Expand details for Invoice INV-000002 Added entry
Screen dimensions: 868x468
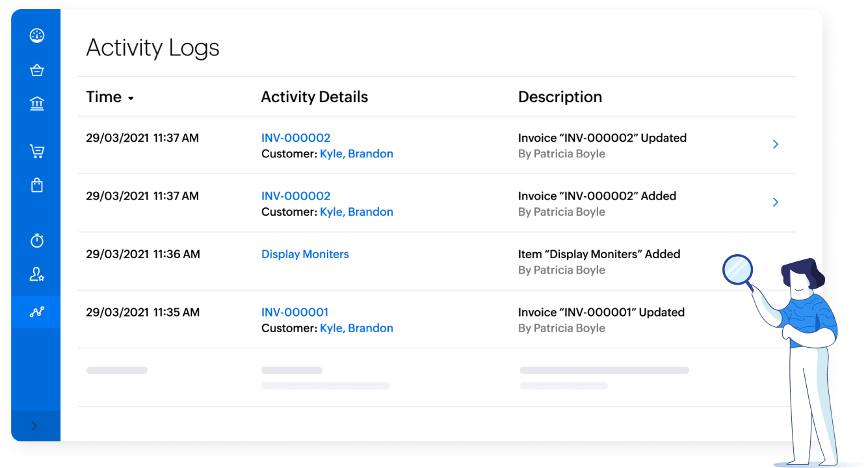776,202
